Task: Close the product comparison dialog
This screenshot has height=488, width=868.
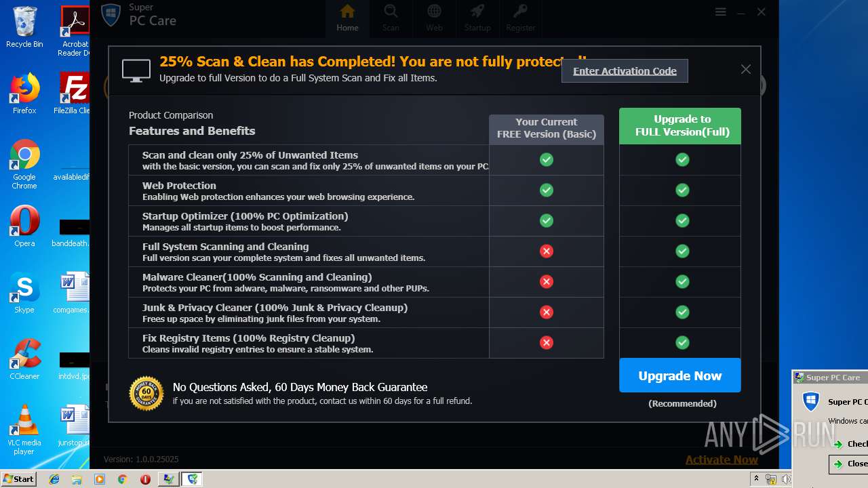Action: pos(746,69)
